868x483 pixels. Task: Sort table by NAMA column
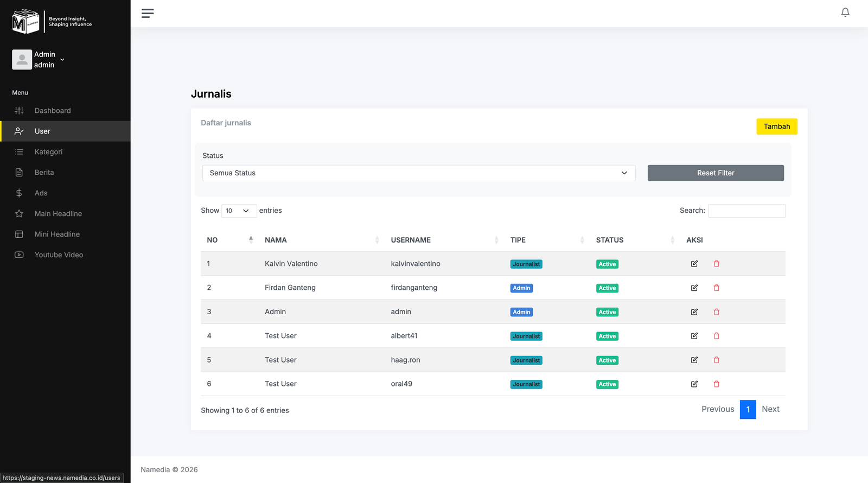(x=322, y=240)
